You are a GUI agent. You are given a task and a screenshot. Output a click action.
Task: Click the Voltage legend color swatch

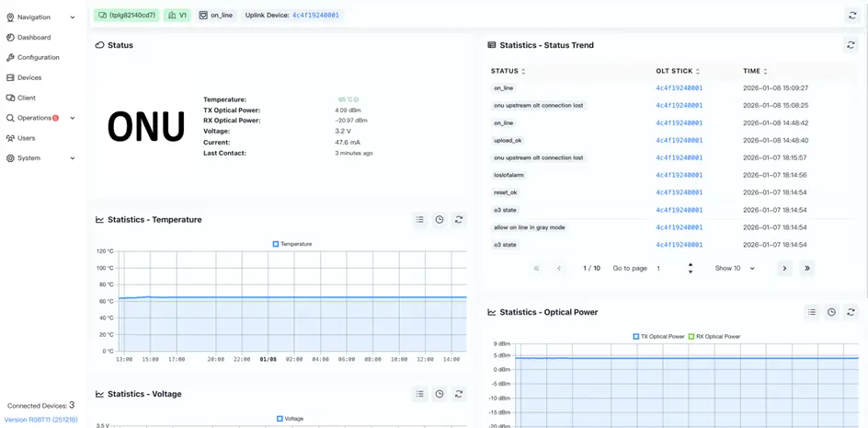280,419
